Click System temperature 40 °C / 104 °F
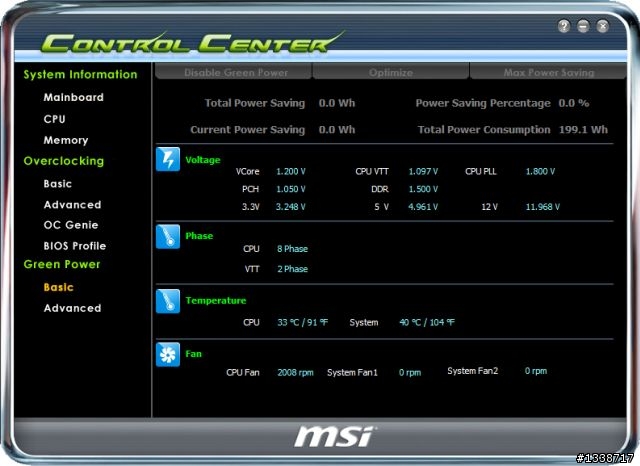This screenshot has width=640, height=466. point(427,322)
